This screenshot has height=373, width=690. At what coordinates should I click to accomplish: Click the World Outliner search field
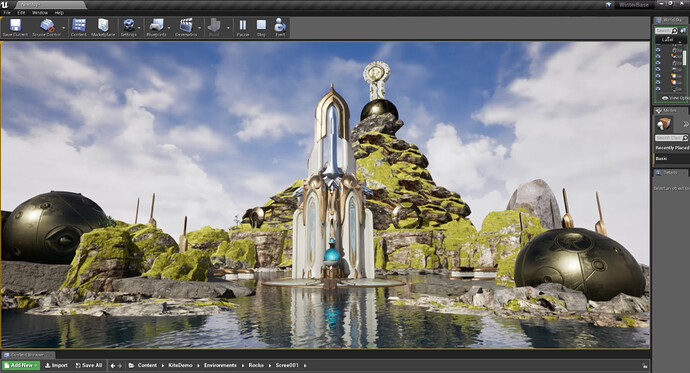pos(666,31)
